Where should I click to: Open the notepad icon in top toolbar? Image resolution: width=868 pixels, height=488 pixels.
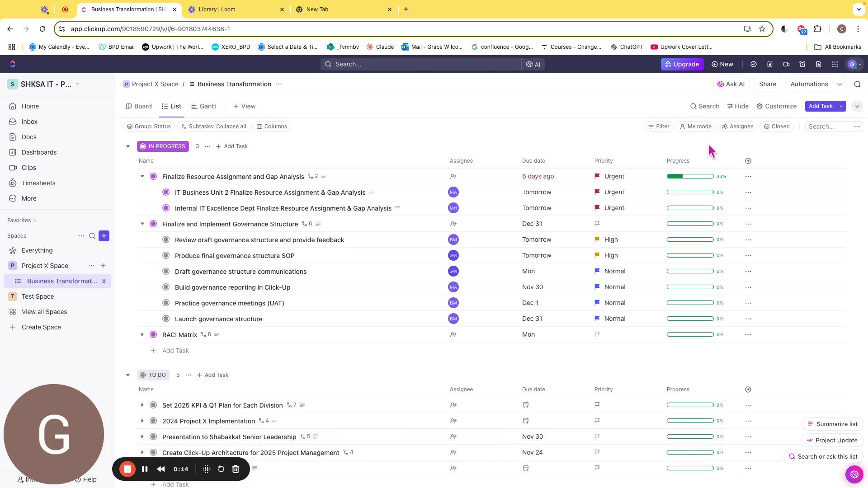tap(770, 64)
